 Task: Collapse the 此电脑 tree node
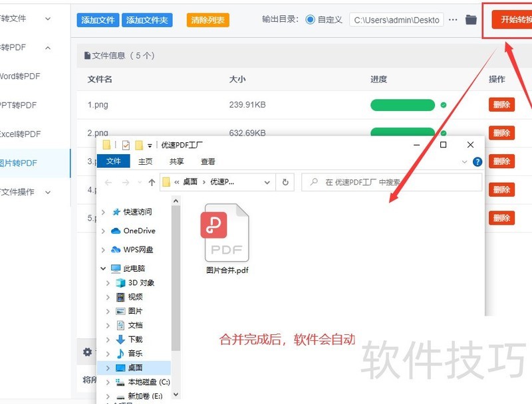click(x=103, y=269)
